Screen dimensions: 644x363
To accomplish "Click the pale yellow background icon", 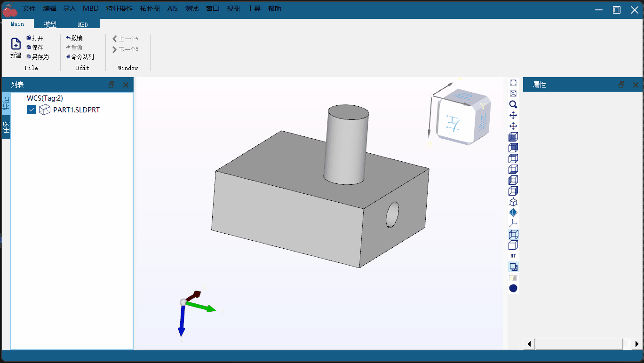I will tap(513, 277).
